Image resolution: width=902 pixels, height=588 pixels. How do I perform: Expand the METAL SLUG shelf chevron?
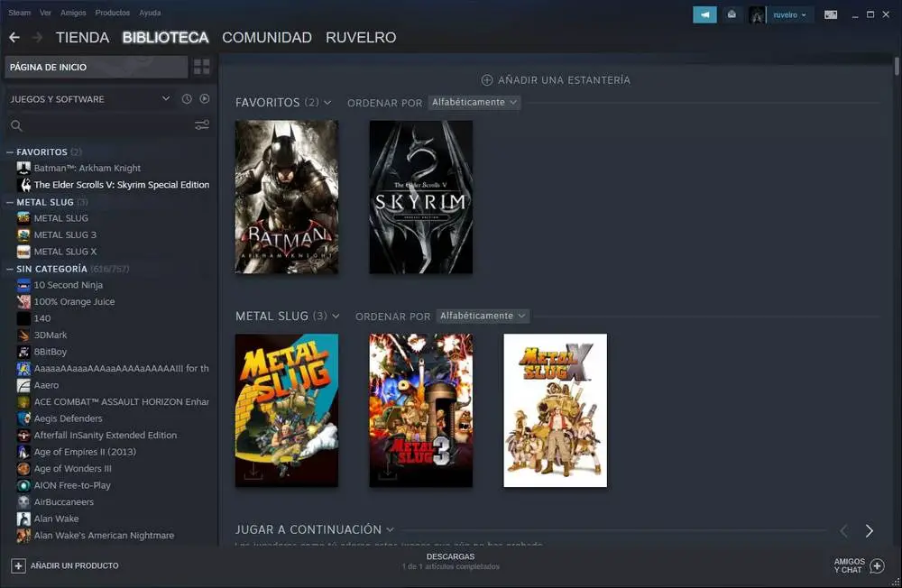(336, 316)
